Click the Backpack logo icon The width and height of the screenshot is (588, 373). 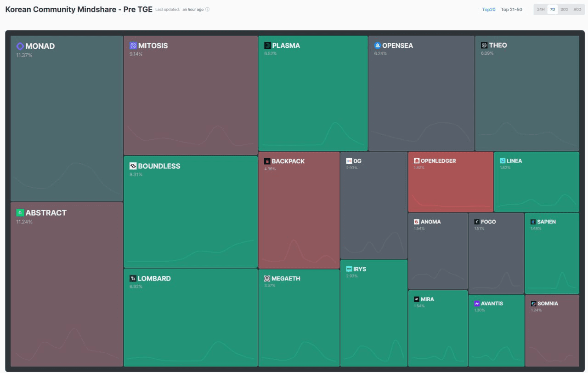coord(267,161)
